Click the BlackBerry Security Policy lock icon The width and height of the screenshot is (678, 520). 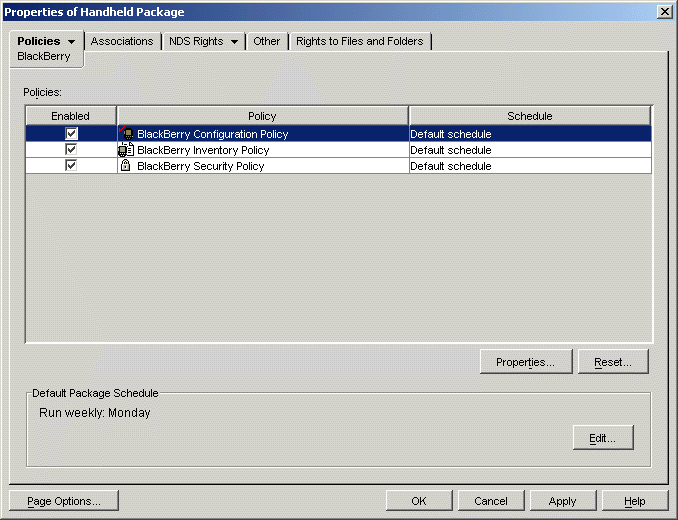click(x=125, y=165)
